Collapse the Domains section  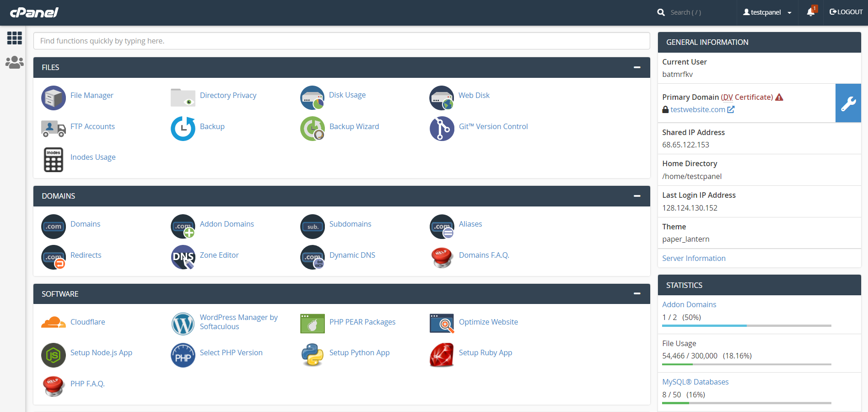pos(636,196)
